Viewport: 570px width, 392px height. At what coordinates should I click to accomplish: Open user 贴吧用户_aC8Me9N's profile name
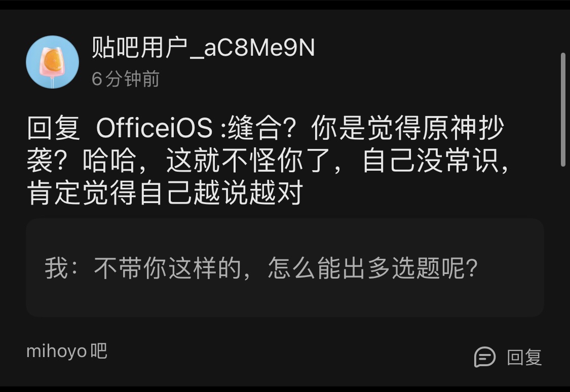[x=203, y=48]
